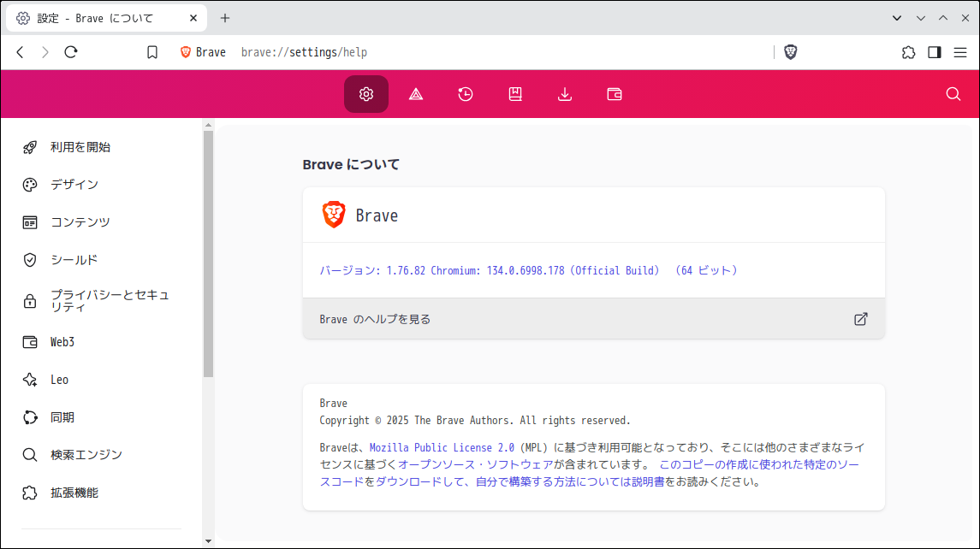980x549 pixels.
Task: Reload the page
Action: click(x=71, y=52)
